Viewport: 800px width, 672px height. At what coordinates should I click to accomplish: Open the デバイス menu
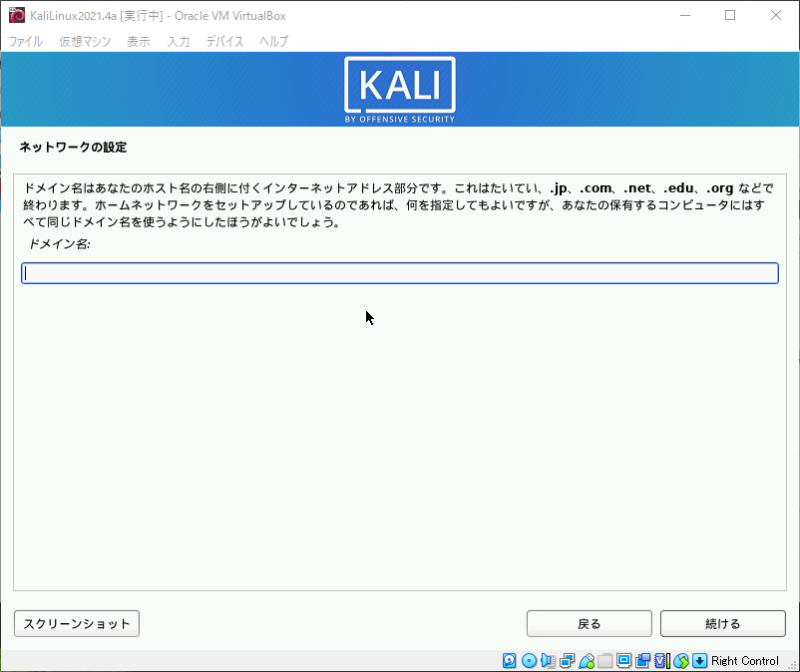pyautogui.click(x=224, y=41)
